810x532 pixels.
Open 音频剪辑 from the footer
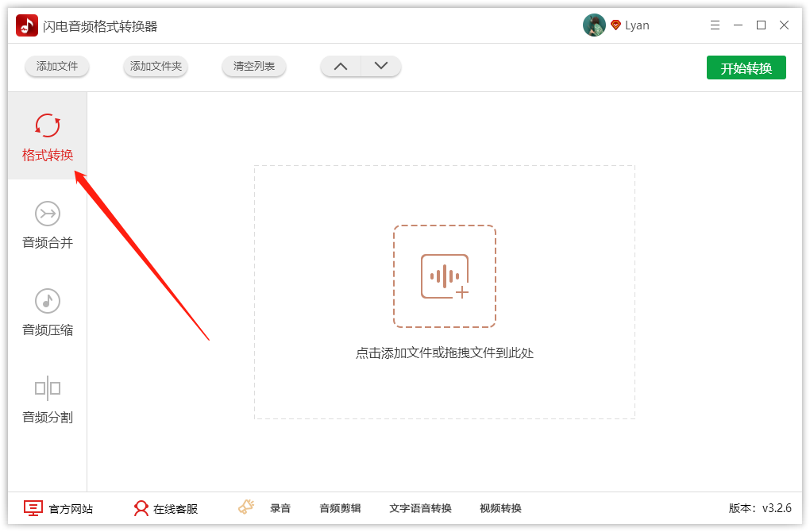tap(340, 508)
